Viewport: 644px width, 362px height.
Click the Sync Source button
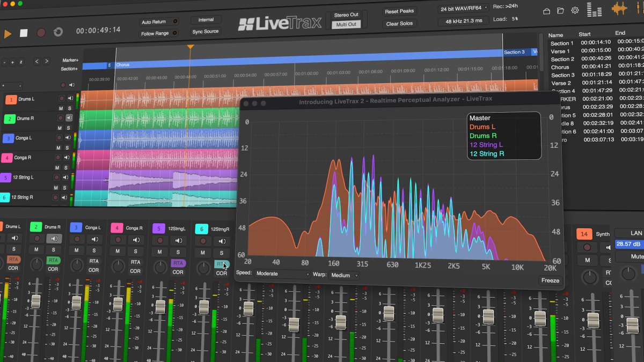tap(206, 32)
